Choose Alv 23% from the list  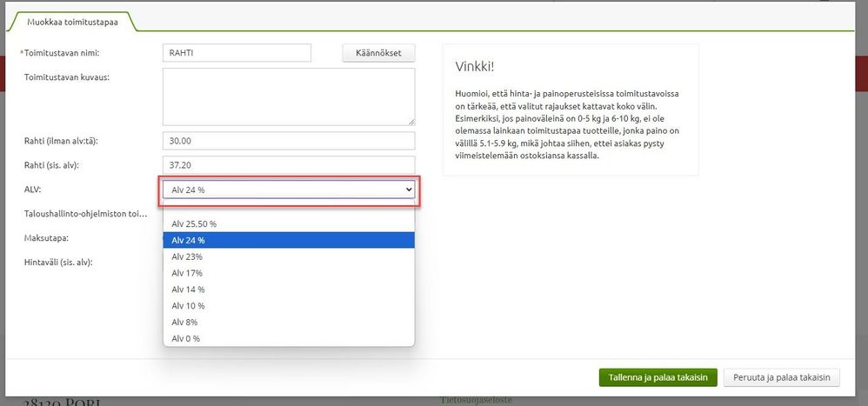(289, 256)
